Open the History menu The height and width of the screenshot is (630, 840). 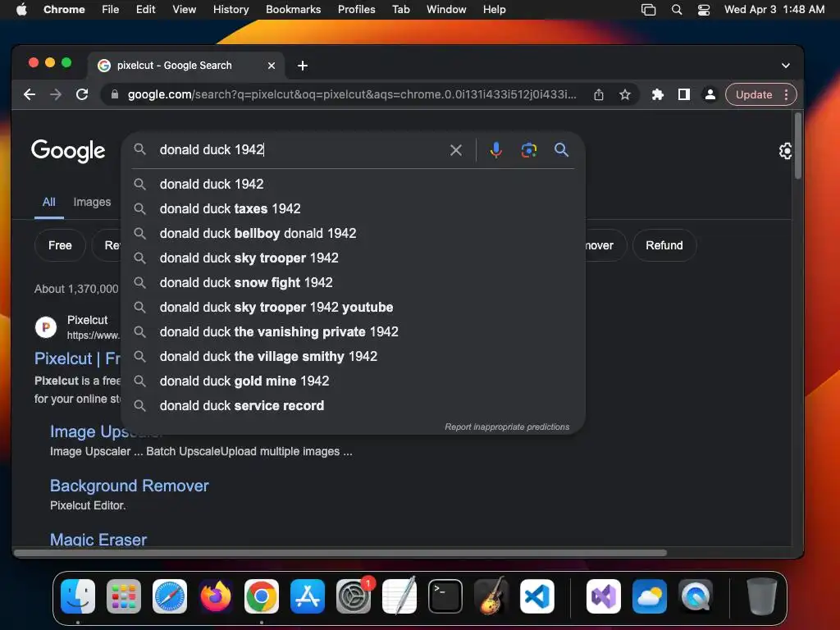pyautogui.click(x=231, y=9)
